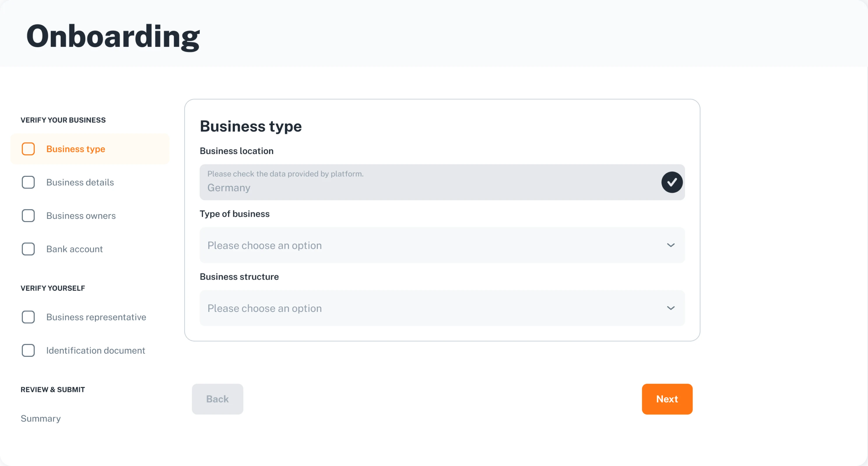Screen dimensions: 868x466
Task: Click the Business structure chevron arrow
Action: pyautogui.click(x=671, y=308)
